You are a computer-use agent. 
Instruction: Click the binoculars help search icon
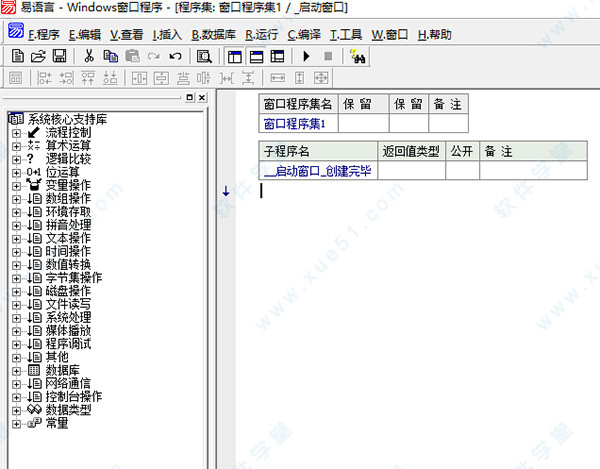click(358, 56)
